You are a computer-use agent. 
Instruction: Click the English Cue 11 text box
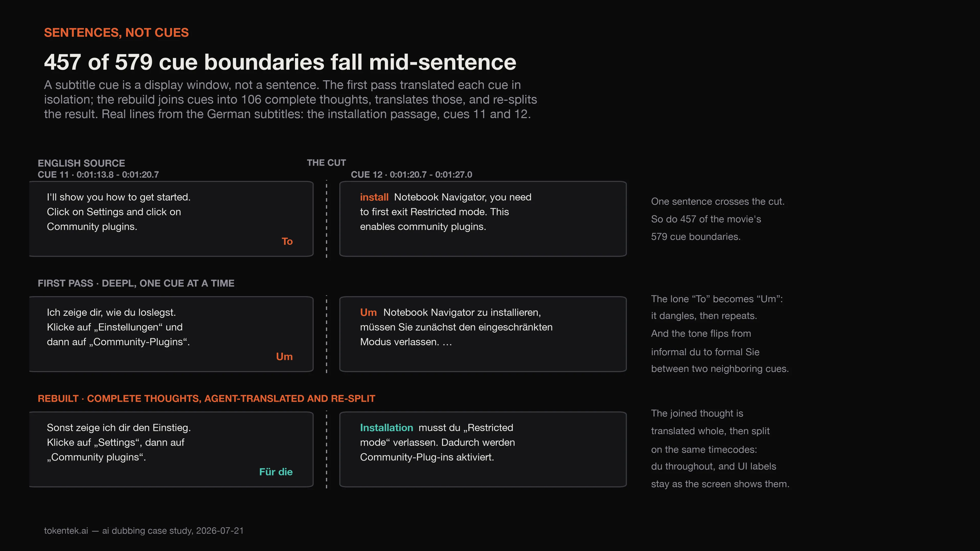171,219
